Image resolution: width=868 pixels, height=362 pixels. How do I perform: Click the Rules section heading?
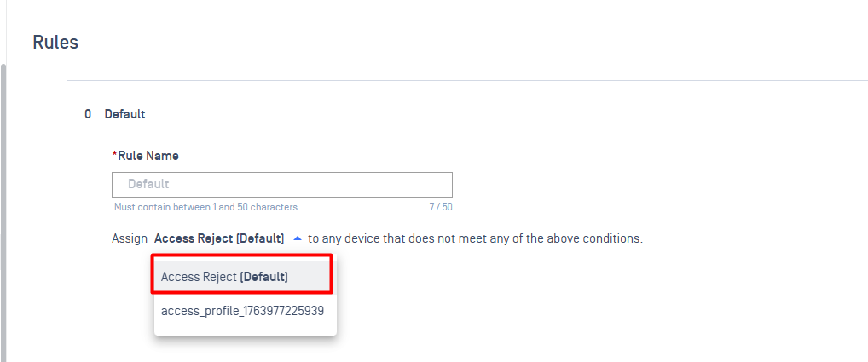[x=55, y=42]
